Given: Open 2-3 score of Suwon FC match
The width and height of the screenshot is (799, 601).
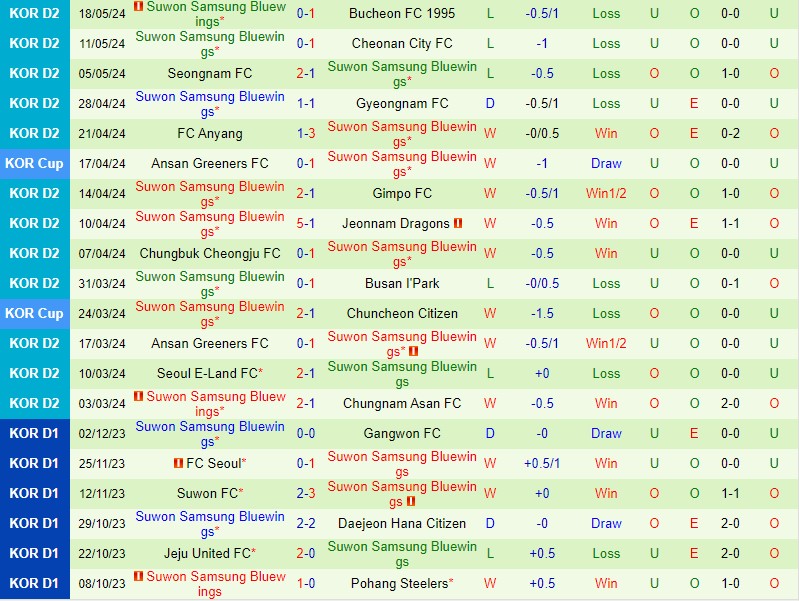Looking at the screenshot, I should coord(306,493).
